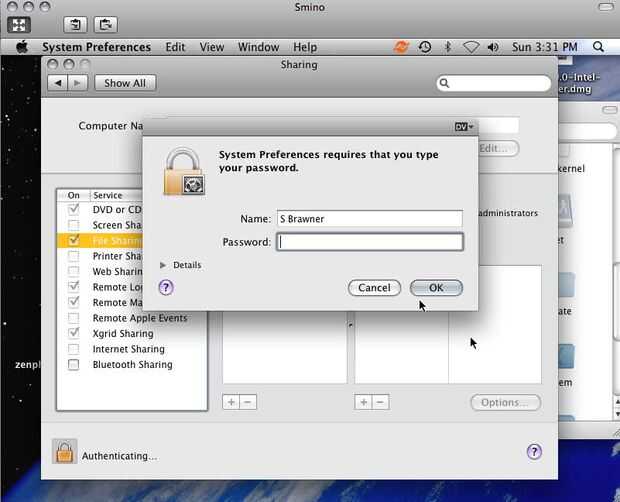
Task: Select the Remote Apple Events service row
Action: pyautogui.click(x=132, y=318)
